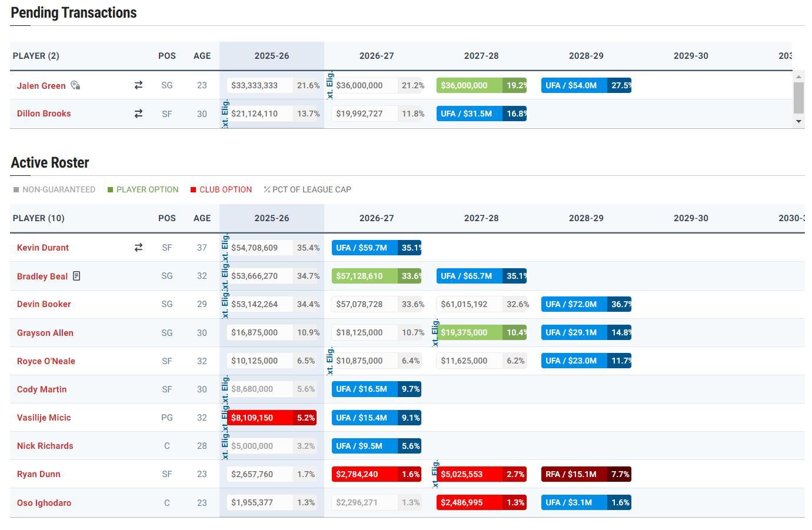
Task: Sort Active Roster by AGE column
Action: (202, 218)
